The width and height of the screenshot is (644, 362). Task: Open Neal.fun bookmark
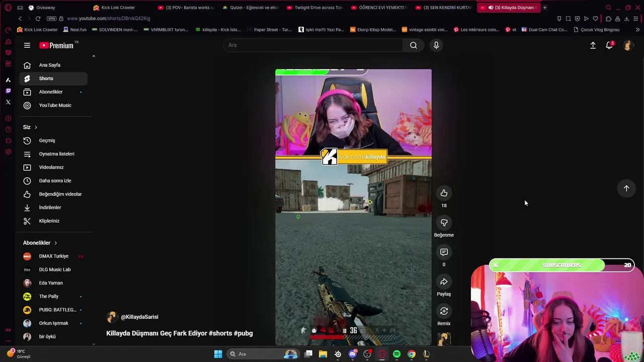coord(74,30)
